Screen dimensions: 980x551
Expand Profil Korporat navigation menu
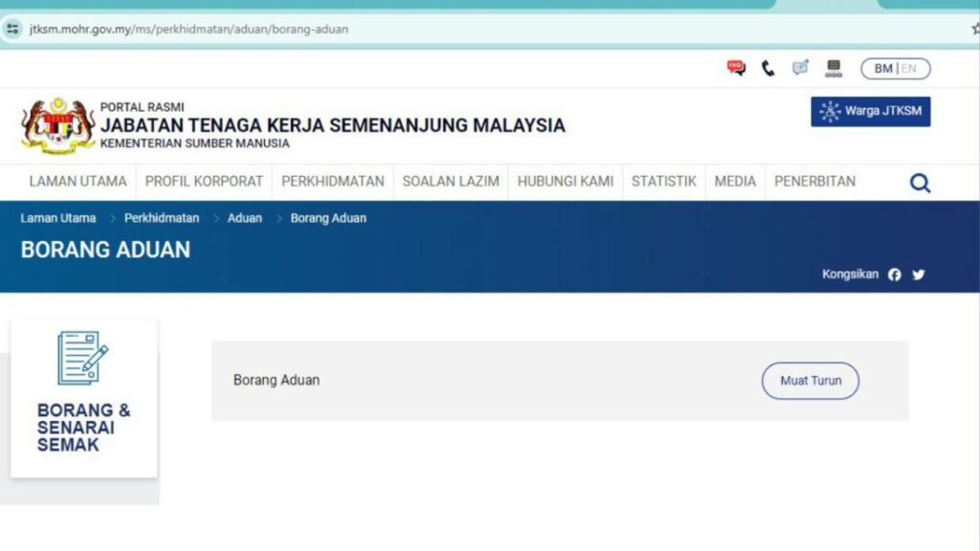tap(204, 181)
